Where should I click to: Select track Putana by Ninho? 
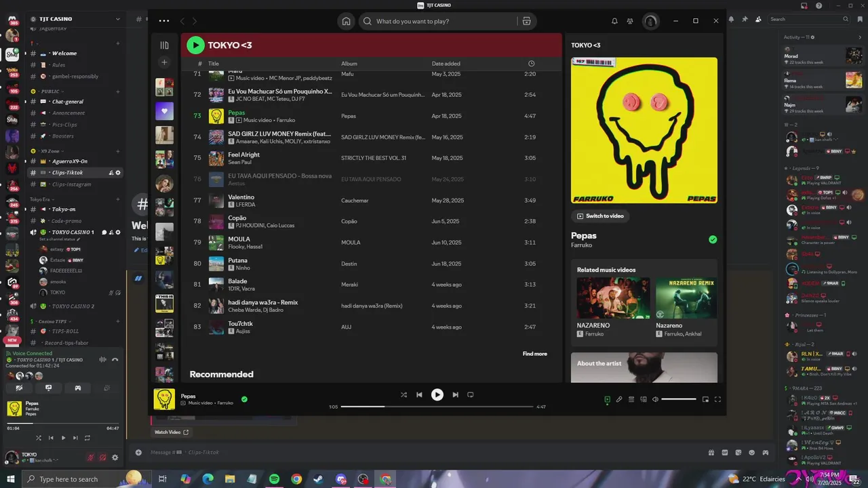tap(372, 264)
